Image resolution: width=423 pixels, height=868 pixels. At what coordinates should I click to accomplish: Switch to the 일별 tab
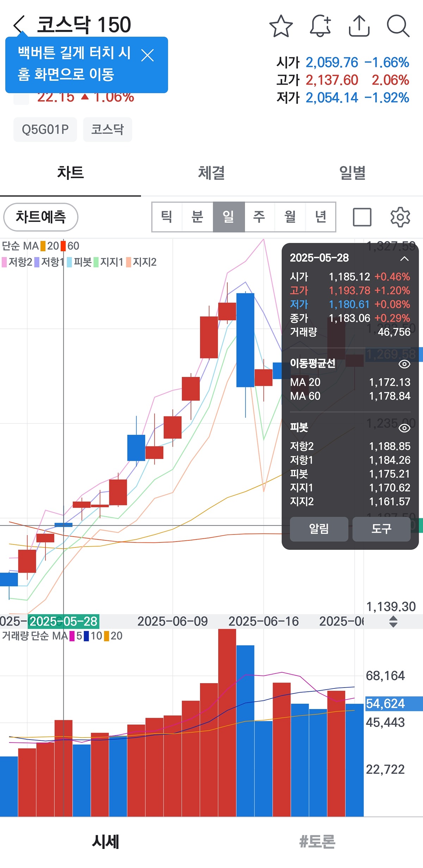352,173
